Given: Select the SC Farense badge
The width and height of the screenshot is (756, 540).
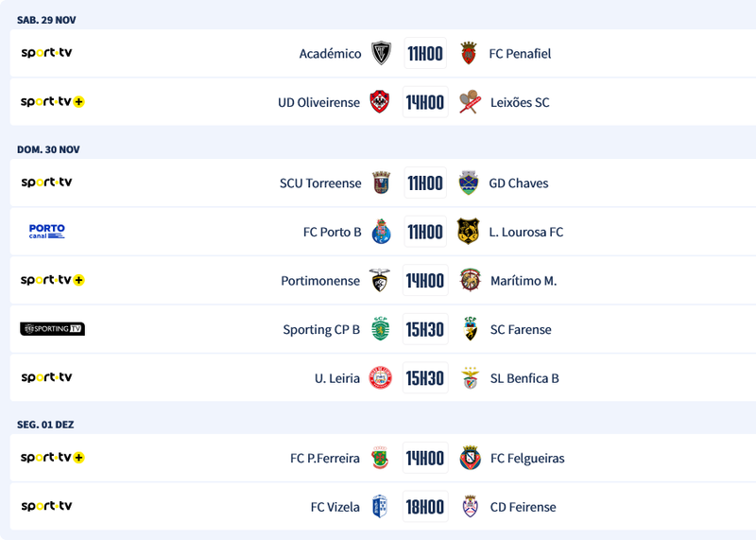Looking at the screenshot, I should [470, 329].
